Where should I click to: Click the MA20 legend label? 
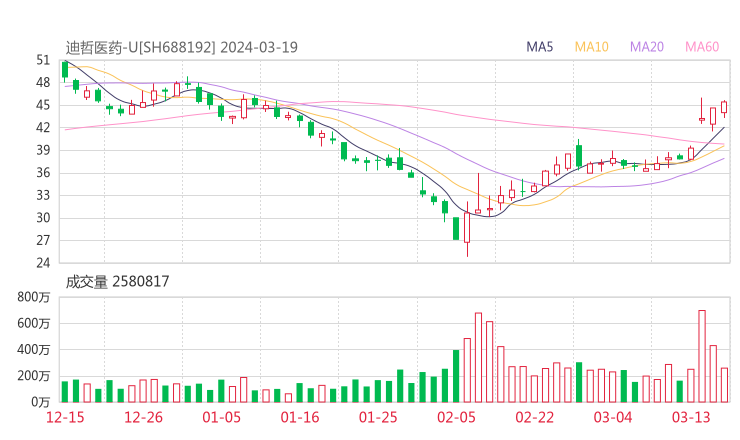tap(647, 47)
